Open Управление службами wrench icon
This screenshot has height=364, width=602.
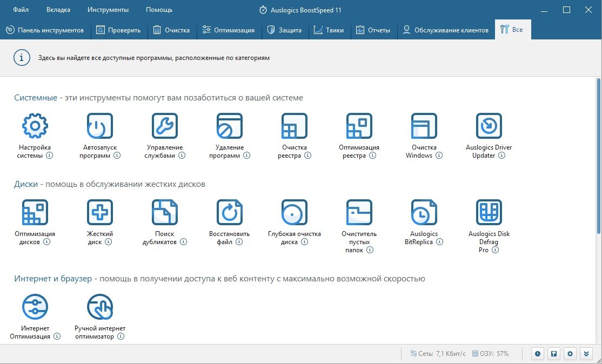[164, 126]
